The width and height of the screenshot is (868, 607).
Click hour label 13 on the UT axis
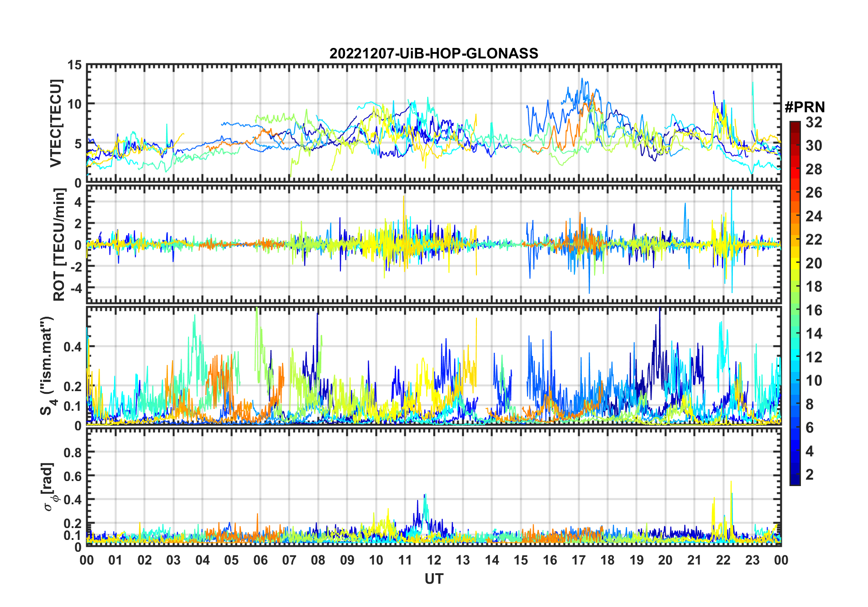click(463, 560)
